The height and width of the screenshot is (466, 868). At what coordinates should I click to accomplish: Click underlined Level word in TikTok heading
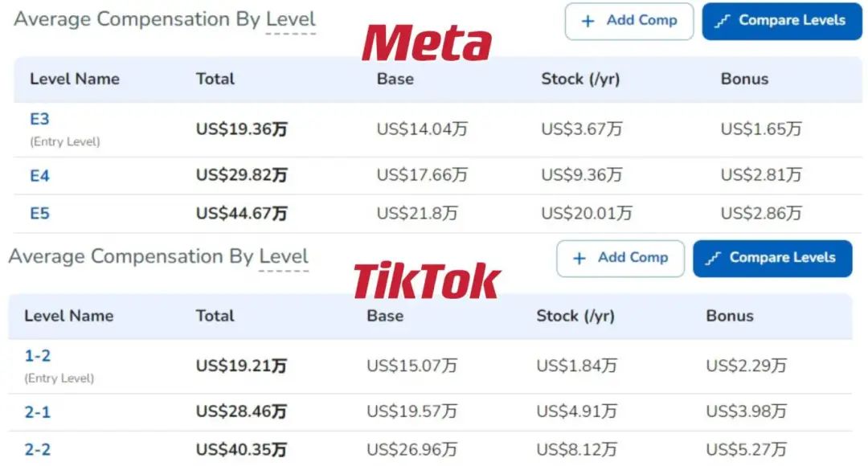[284, 256]
